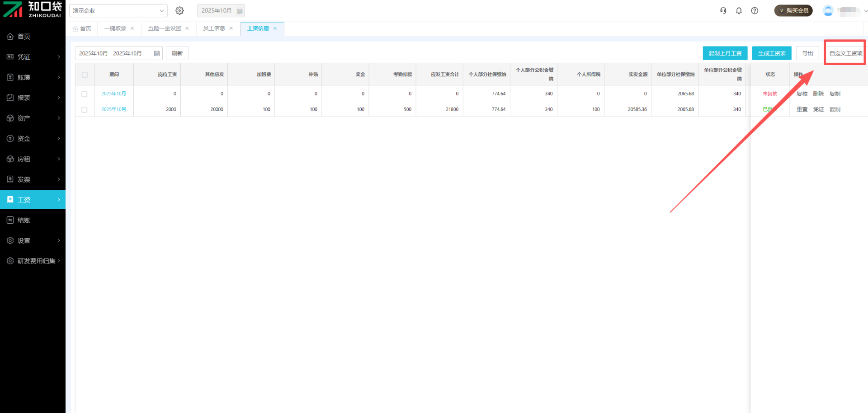Close the 员工信息 tab
This screenshot has height=413, width=868.
pyautogui.click(x=231, y=28)
